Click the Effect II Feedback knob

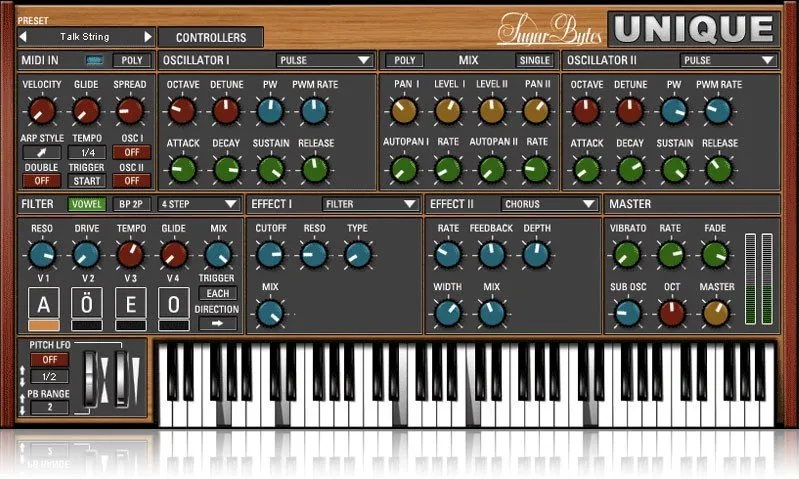pyautogui.click(x=492, y=254)
